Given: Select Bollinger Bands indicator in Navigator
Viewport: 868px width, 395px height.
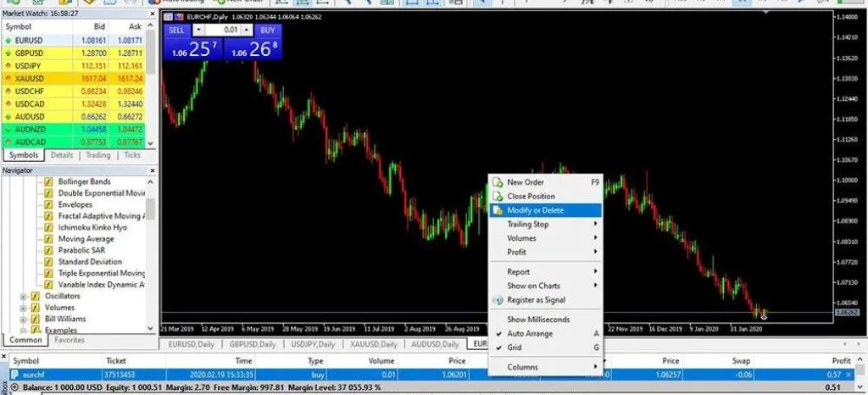Looking at the screenshot, I should pyautogui.click(x=84, y=181).
